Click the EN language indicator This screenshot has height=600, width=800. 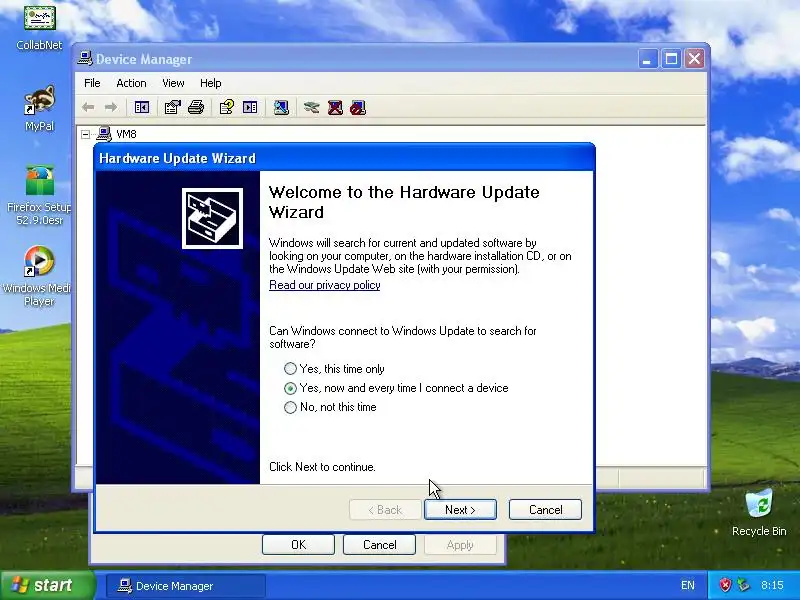[x=687, y=585]
